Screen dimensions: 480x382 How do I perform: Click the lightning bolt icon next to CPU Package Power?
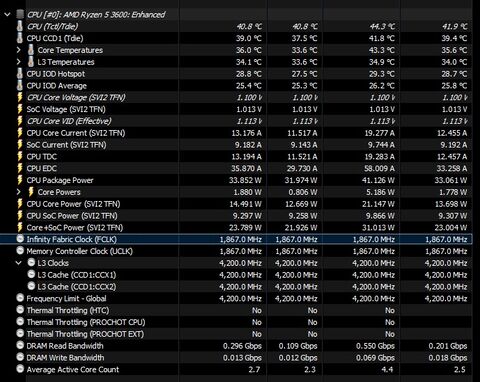pyautogui.click(x=20, y=180)
